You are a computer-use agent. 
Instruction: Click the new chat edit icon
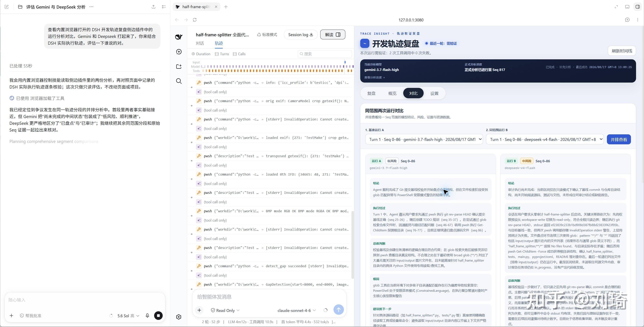7,7
